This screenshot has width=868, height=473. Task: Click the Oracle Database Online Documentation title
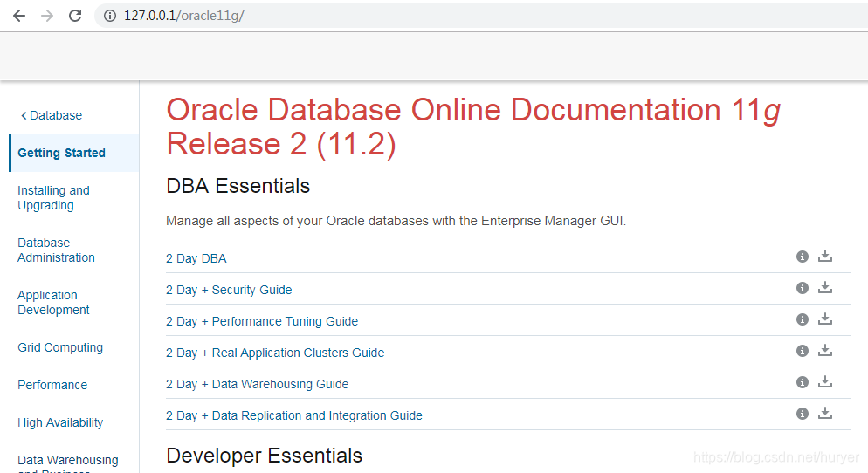[x=473, y=127]
